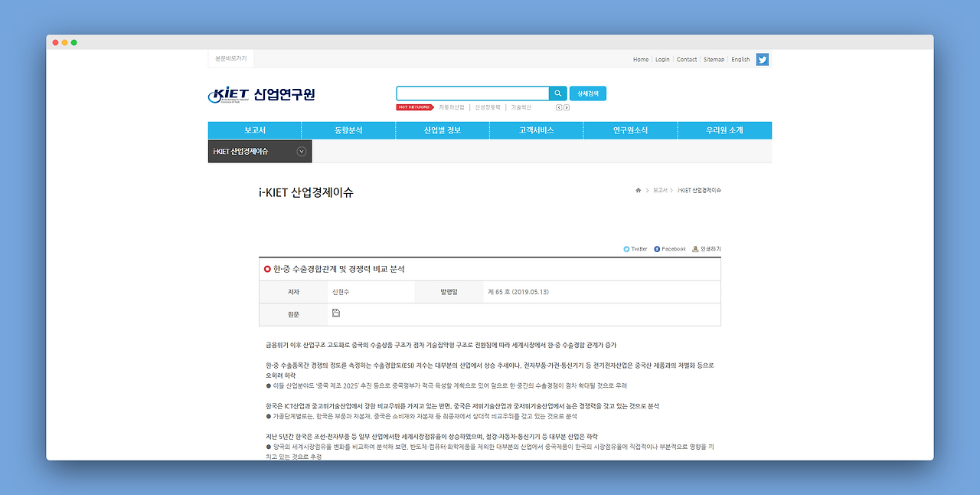Show previous hot keyword arrow
The image size is (980, 495).
559,107
